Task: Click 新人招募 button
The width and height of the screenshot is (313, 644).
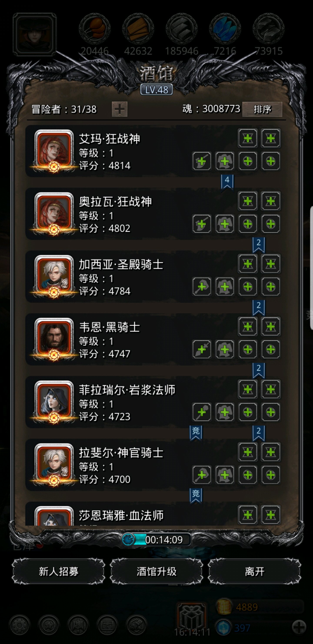Action: pyautogui.click(x=58, y=572)
